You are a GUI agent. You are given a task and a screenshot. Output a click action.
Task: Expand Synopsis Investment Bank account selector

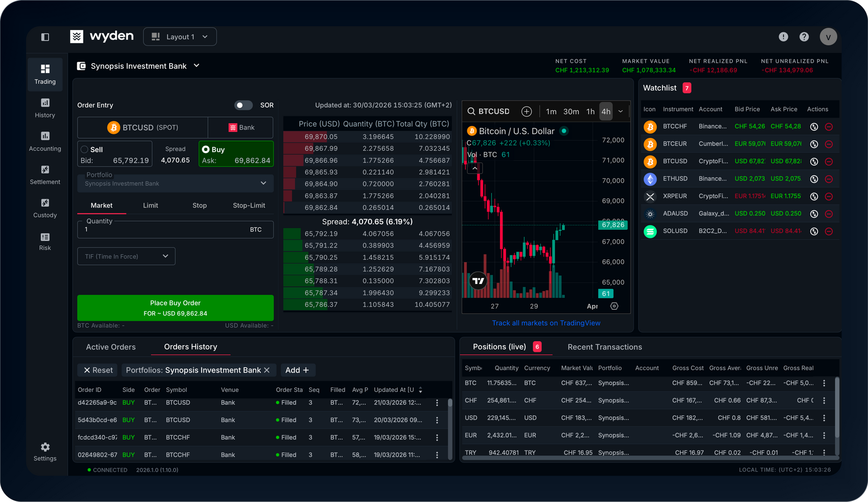[196, 66]
